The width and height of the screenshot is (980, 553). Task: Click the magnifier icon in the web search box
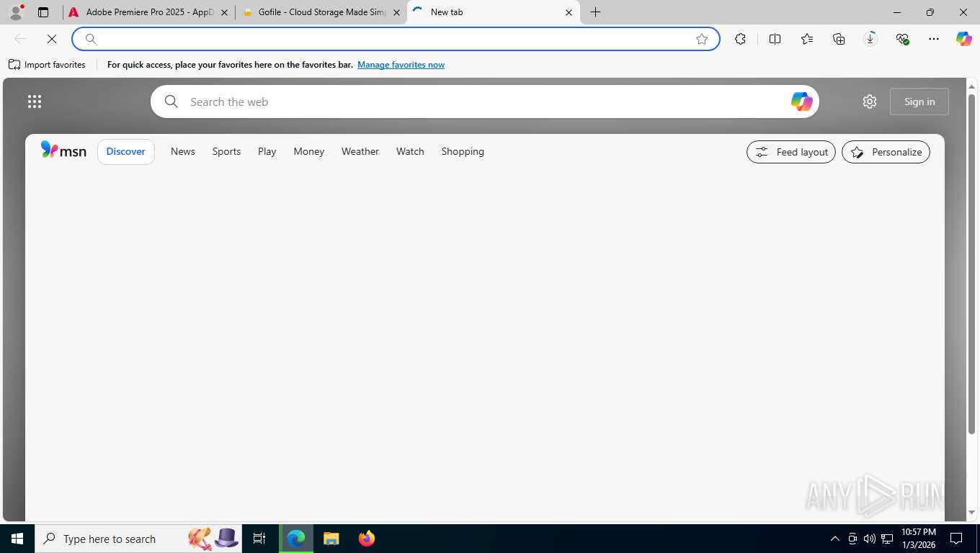171,102
